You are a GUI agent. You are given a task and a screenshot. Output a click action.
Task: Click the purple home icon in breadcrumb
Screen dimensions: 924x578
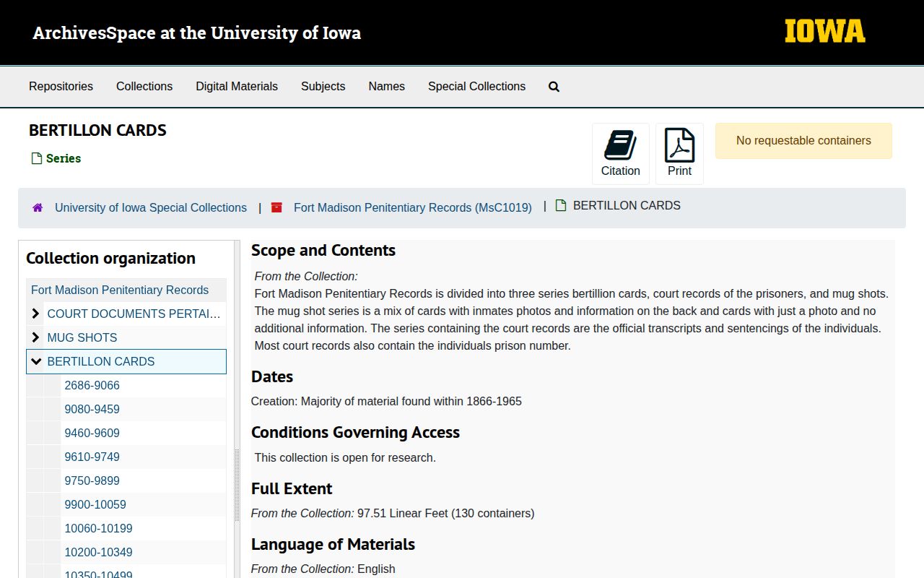tap(38, 207)
